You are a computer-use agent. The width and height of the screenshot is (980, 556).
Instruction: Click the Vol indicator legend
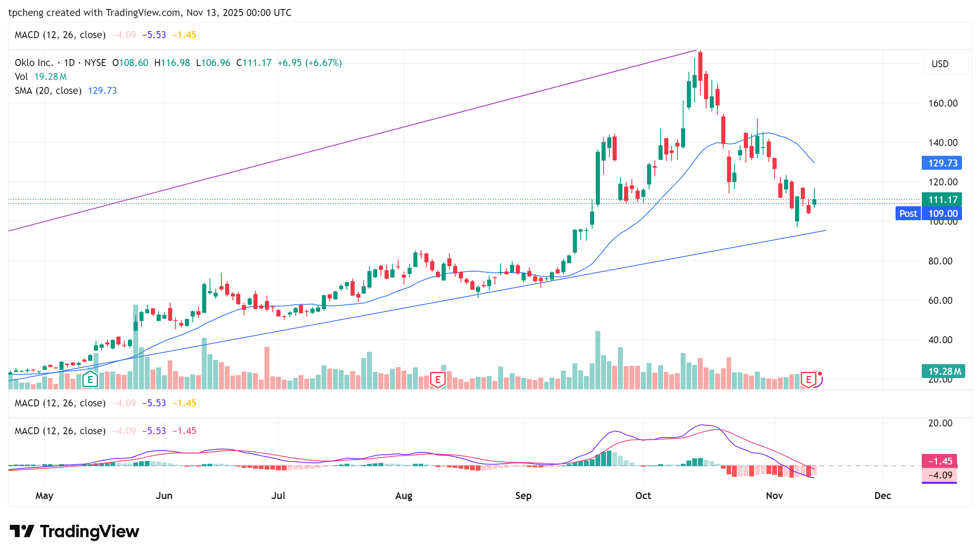[x=21, y=77]
